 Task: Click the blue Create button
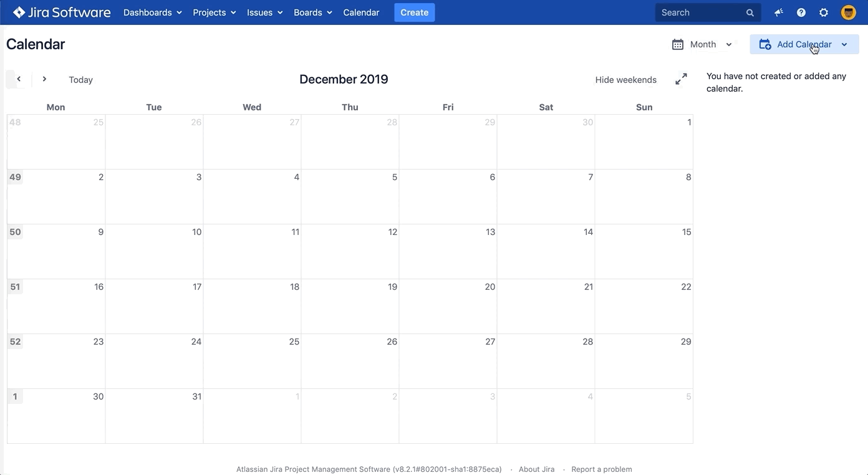coord(414,12)
